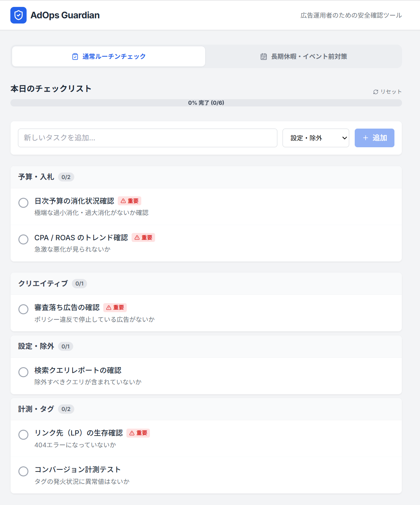Click the calendar icon in 長期休暇 tab
The height and width of the screenshot is (505, 420).
click(x=264, y=57)
